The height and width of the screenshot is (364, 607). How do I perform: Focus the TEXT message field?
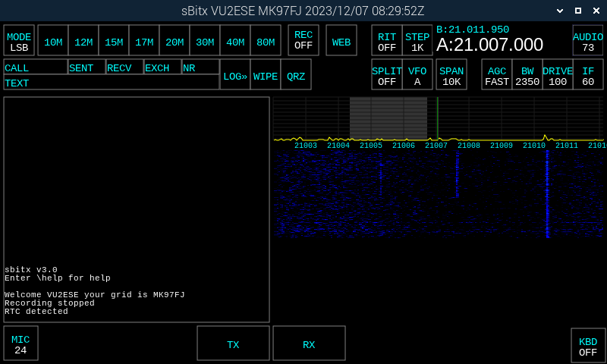click(x=112, y=82)
